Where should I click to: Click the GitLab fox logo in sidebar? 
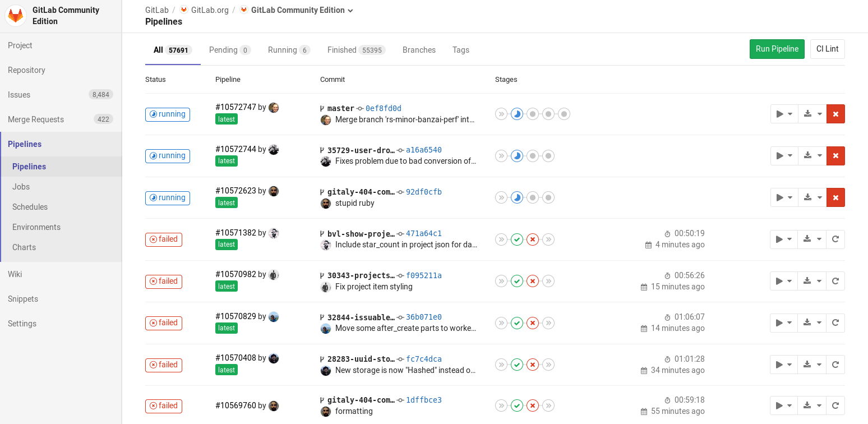[16, 16]
